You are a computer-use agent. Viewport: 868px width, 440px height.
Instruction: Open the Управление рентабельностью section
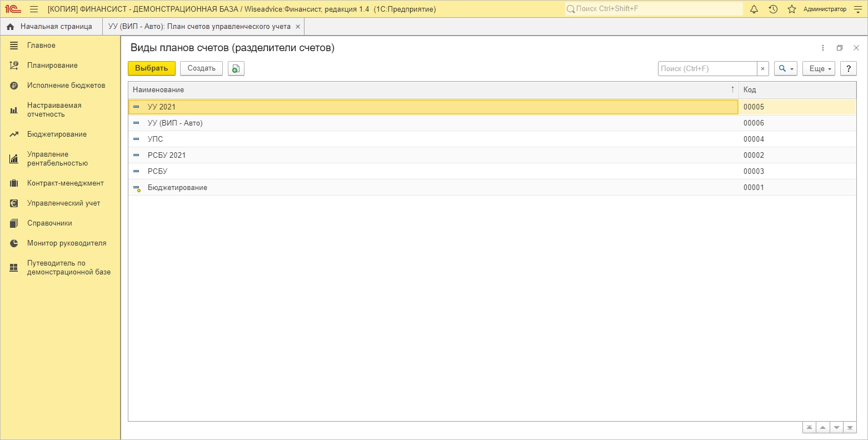pyautogui.click(x=57, y=159)
